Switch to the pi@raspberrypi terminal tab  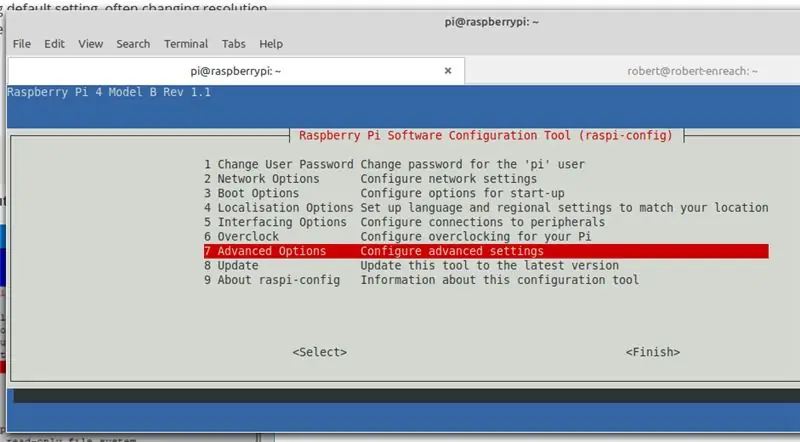[x=236, y=71]
